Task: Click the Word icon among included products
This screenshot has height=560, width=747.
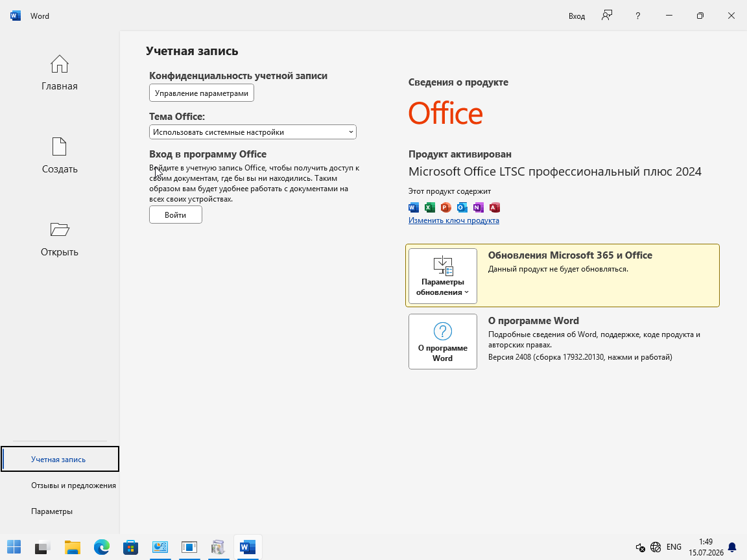Action: (x=414, y=207)
